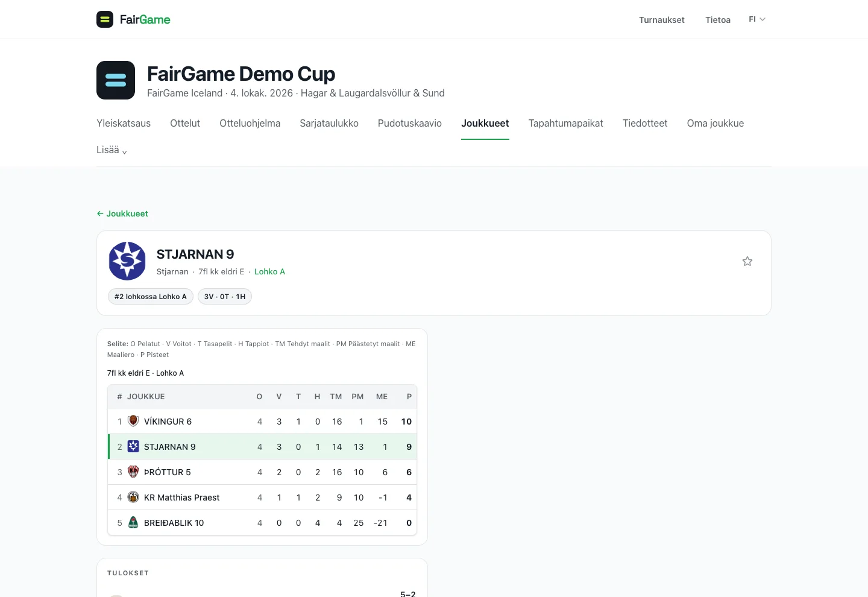Select the Pudotuskaavio tab

[410, 124]
